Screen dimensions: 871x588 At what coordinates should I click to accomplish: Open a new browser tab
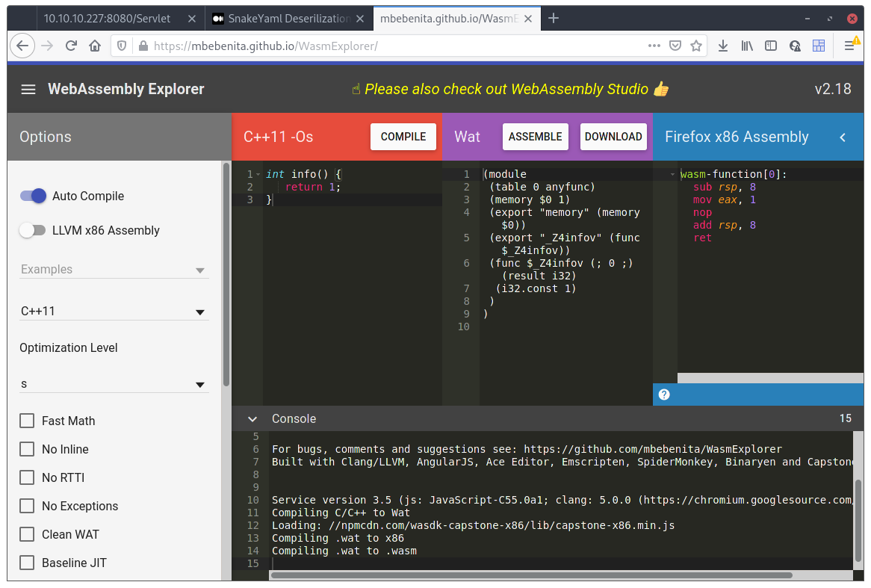(x=554, y=18)
